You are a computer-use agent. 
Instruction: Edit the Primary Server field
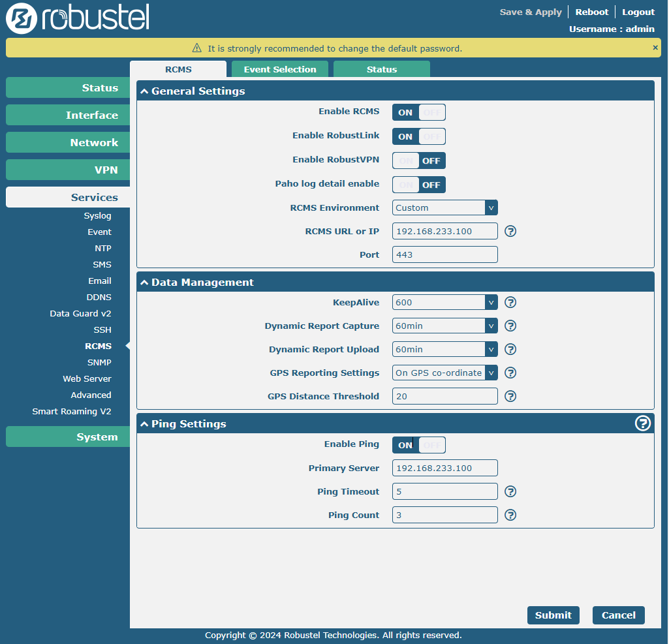tap(444, 468)
